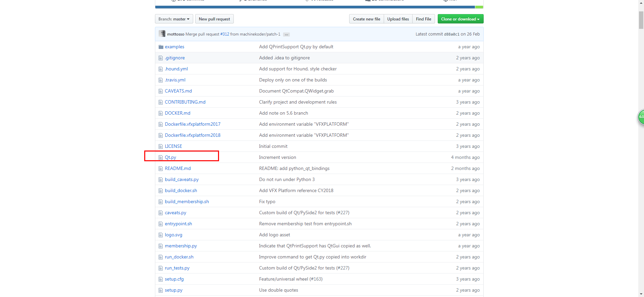This screenshot has width=644, height=297.
Task: Click the file icon beside Dockerfile.vfxplatform2017
Action: pyautogui.click(x=160, y=124)
